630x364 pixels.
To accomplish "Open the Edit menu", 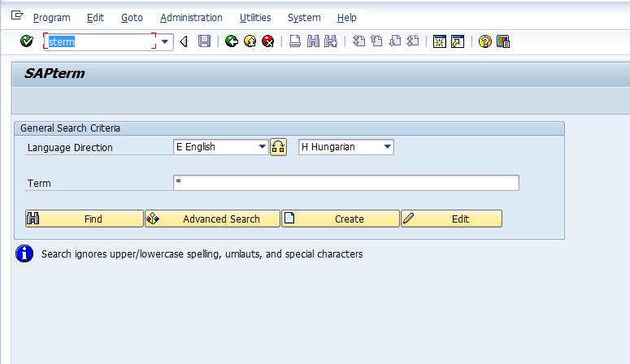I will [95, 18].
